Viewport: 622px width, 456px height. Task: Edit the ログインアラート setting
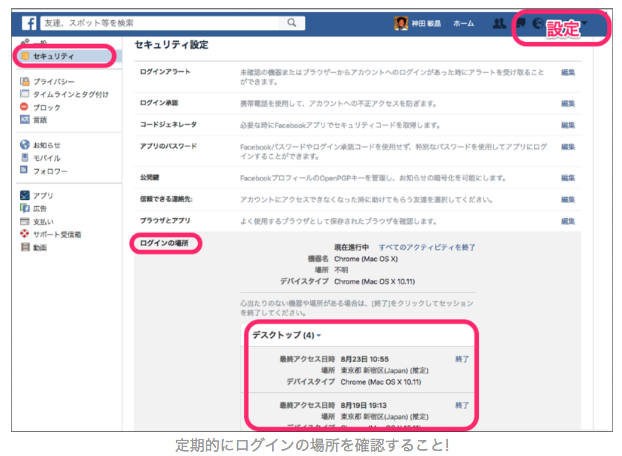[568, 73]
